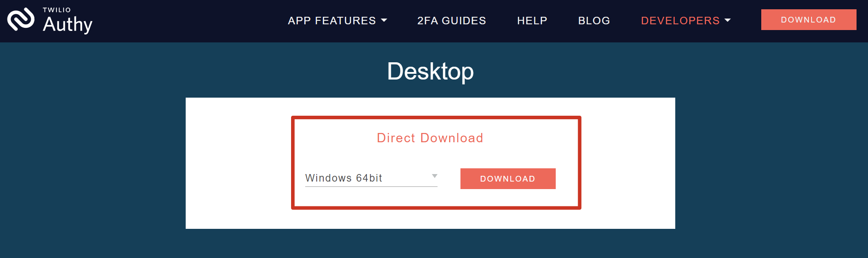Screen dimensions: 868x258
Task: Go to the HELP page
Action: coord(532,21)
